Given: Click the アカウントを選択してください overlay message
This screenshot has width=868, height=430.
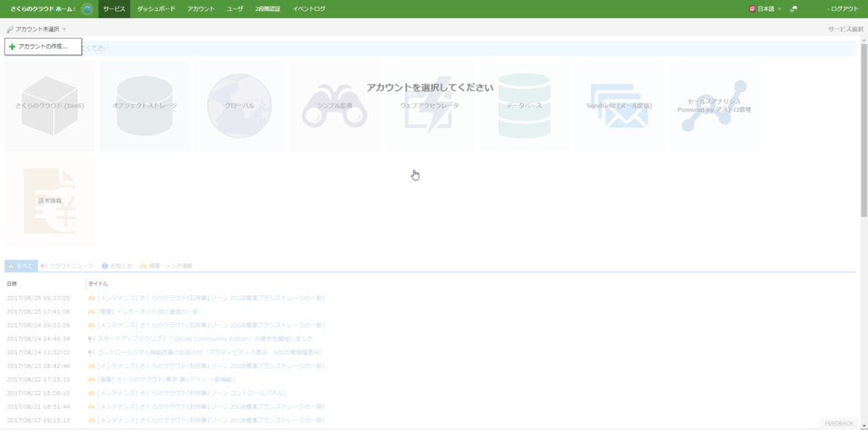Looking at the screenshot, I should [430, 87].
